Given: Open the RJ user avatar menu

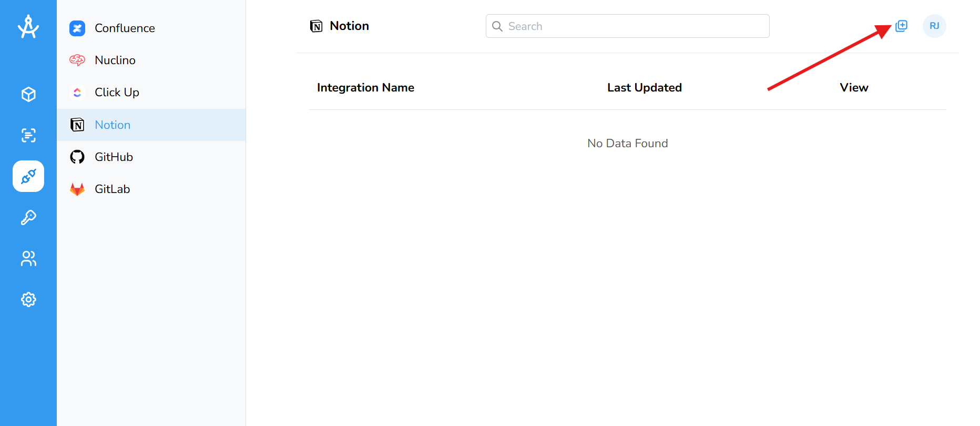Looking at the screenshot, I should coord(934,26).
